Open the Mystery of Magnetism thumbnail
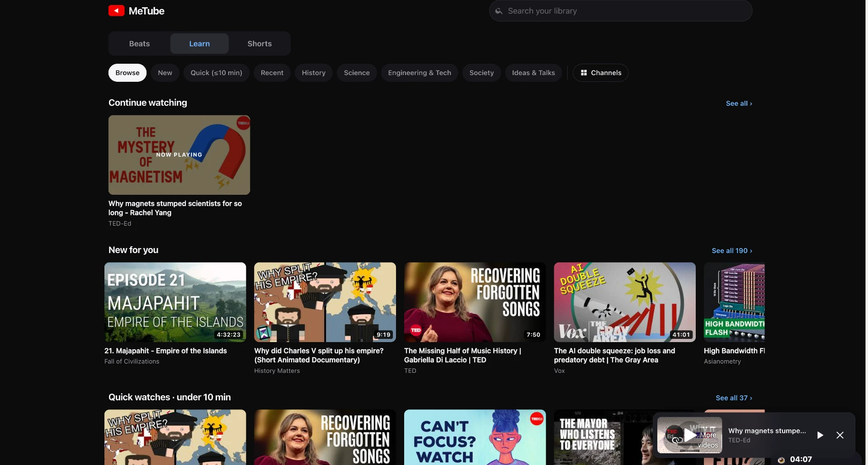The height and width of the screenshot is (465, 868). pyautogui.click(x=179, y=155)
